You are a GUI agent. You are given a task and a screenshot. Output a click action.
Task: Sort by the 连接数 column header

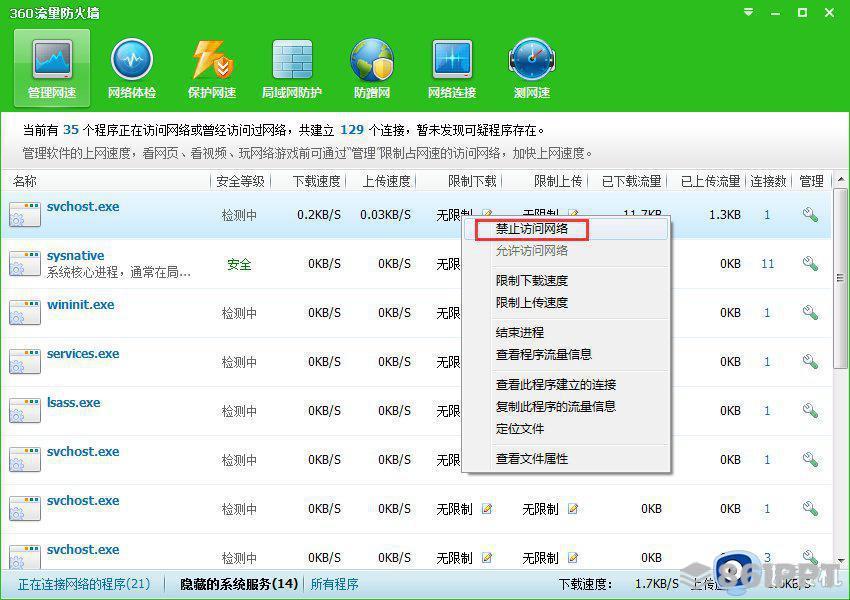768,181
